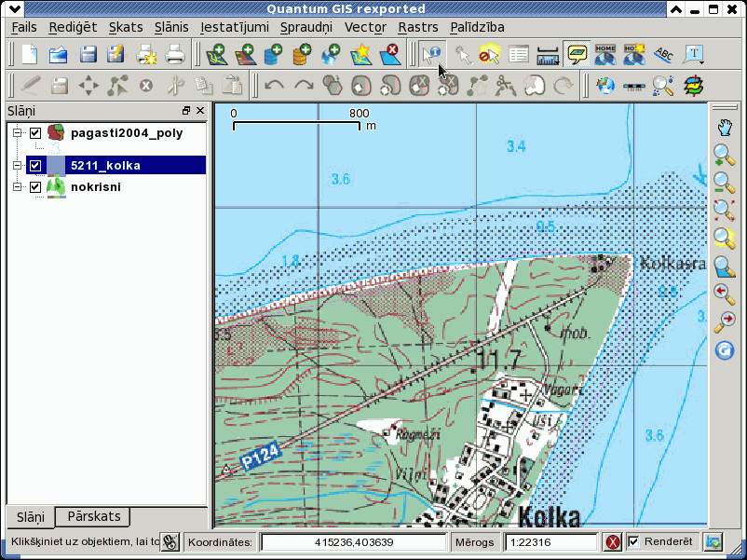Image resolution: width=747 pixels, height=560 pixels.
Task: Click the Select Features arrow tool
Action: pos(463,54)
